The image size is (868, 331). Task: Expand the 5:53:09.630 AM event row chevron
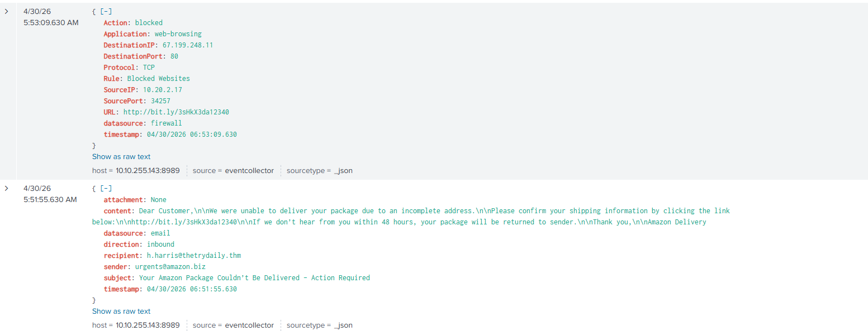(6, 11)
